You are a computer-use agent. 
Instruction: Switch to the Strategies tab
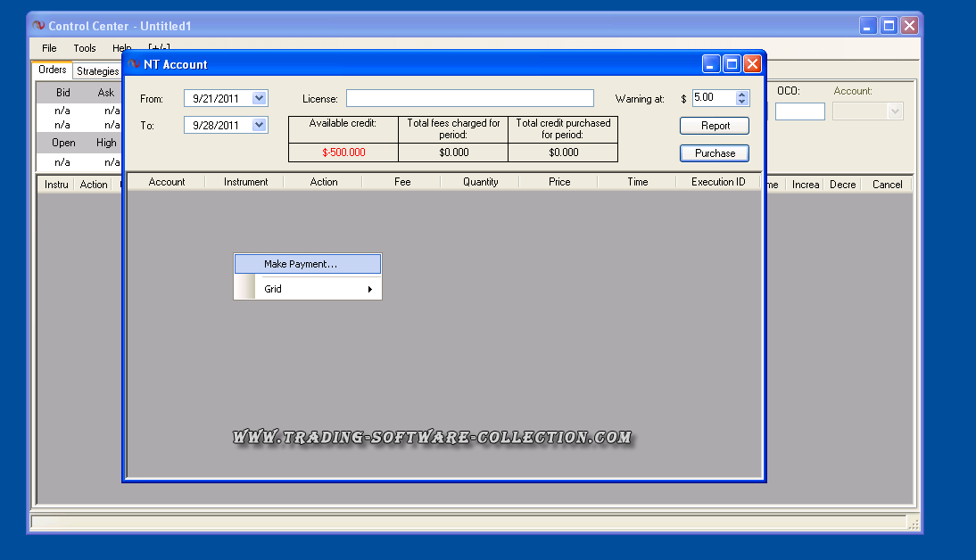click(x=97, y=71)
